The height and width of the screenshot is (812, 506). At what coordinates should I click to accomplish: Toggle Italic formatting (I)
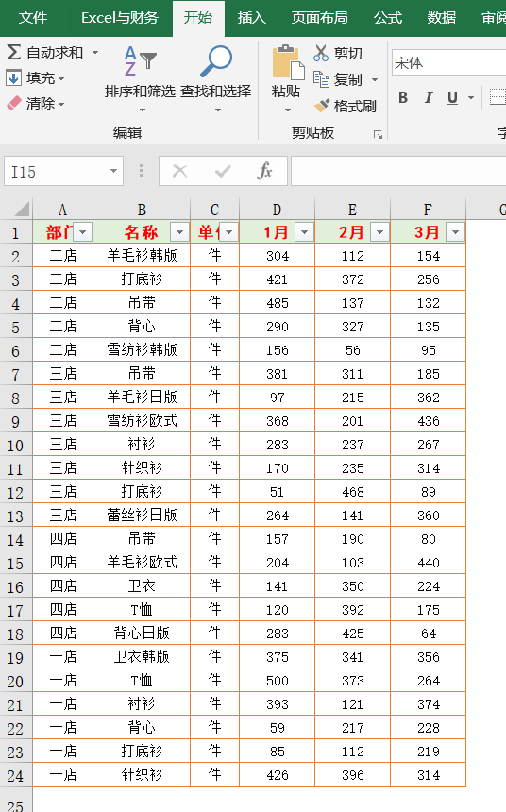pyautogui.click(x=429, y=97)
